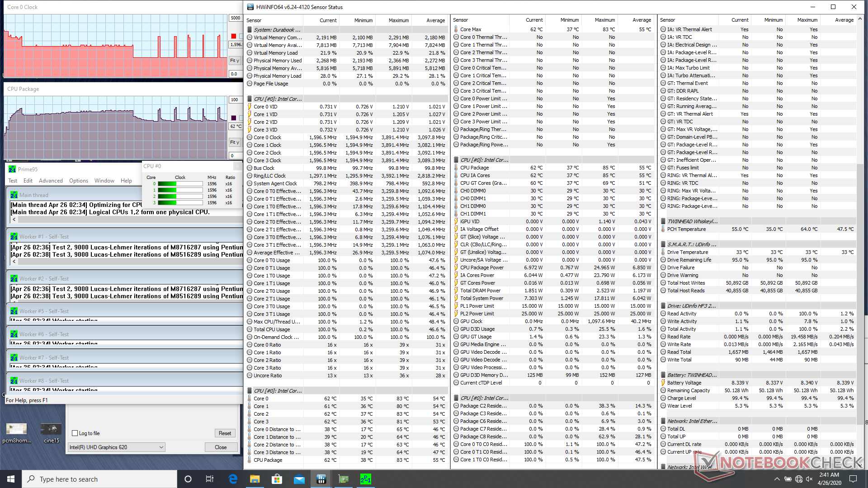Open the cine15 desktop shortcut icon
The width and height of the screenshot is (868, 488).
click(x=51, y=429)
